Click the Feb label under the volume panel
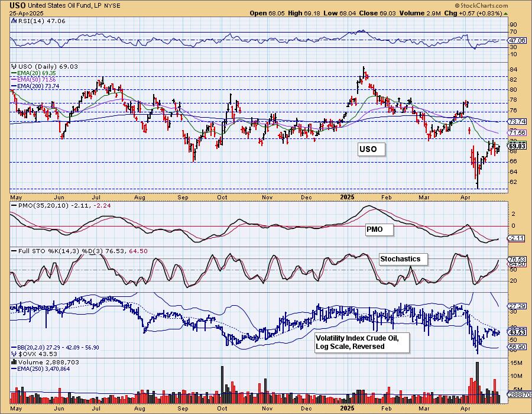532x414 pixels. point(387,409)
